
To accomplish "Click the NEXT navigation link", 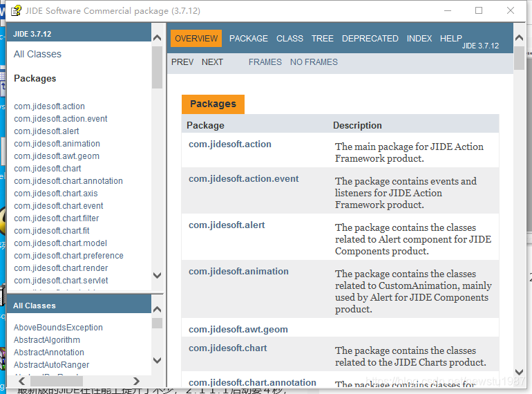I will click(212, 62).
